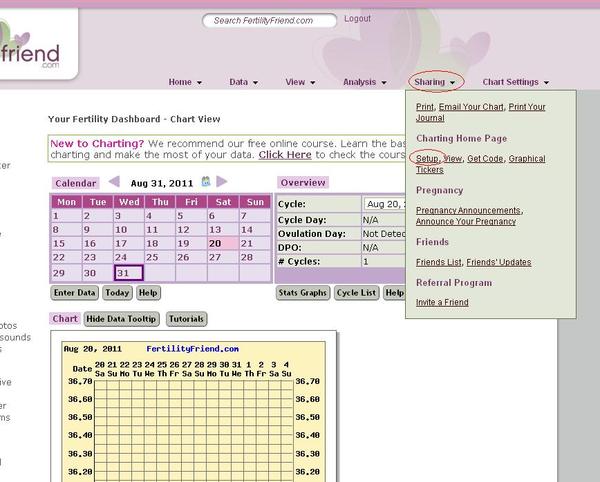Open the Friends List link
Screen dimensions: 600x482
point(438,262)
